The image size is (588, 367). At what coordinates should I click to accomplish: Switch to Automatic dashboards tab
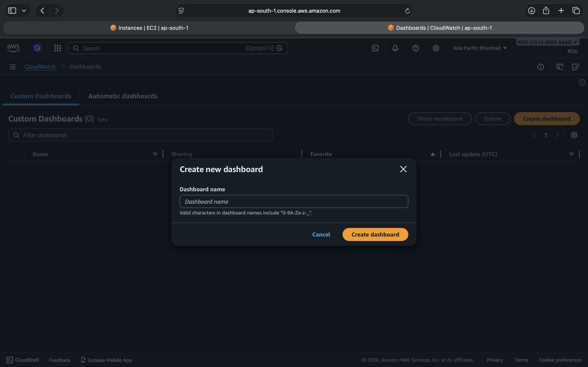click(123, 96)
